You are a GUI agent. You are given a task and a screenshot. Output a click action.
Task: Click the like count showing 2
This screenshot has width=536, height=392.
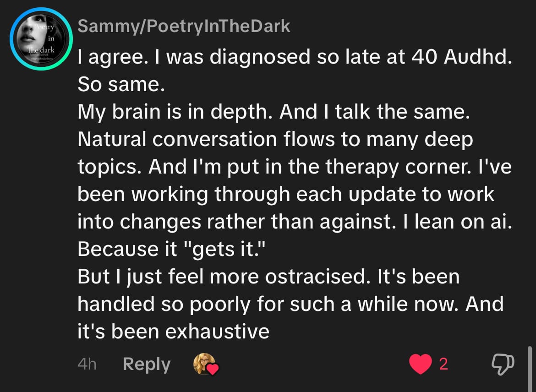click(443, 364)
